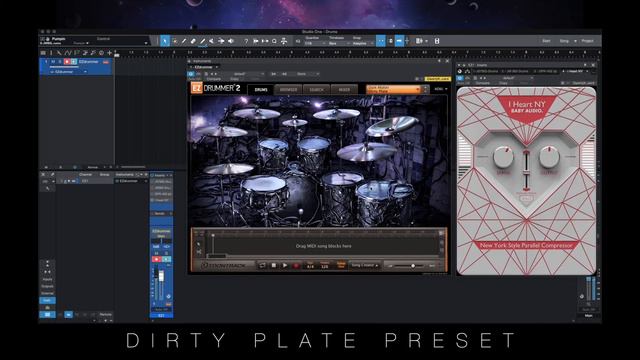Toggle loop in EZdrummer transport

click(262, 265)
